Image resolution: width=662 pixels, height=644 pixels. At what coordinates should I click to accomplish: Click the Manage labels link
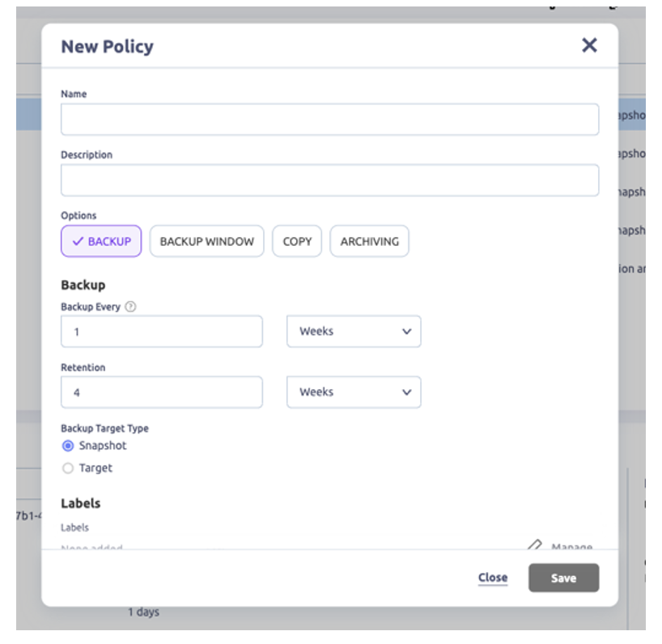571,547
